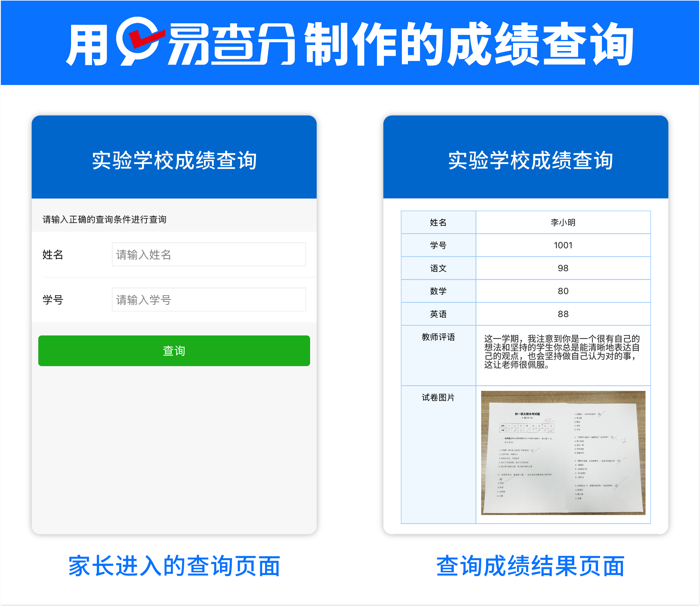Click the 学号 form label on query page

click(53, 300)
